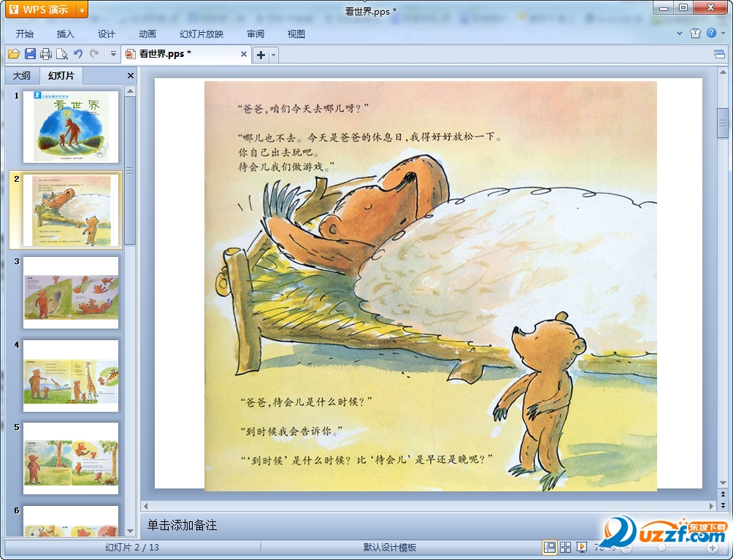
Task: Click the slide picture in the editor
Action: point(431,286)
